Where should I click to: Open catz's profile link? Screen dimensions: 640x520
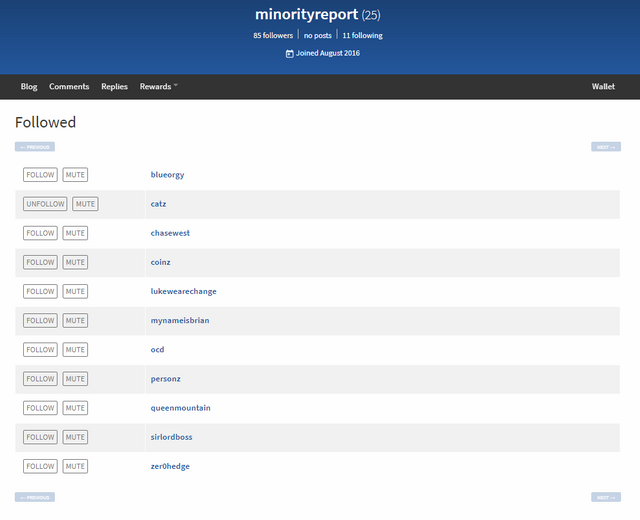158,204
